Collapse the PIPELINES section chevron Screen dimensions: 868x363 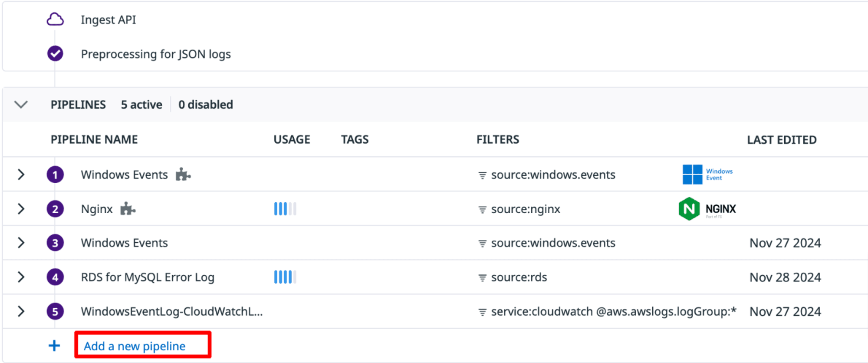(21, 105)
